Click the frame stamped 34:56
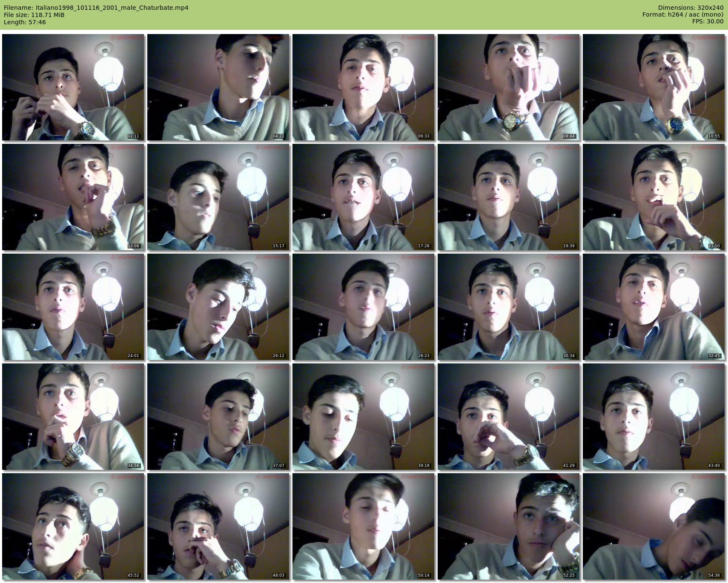Screen dimensions: 728x583 73,417
